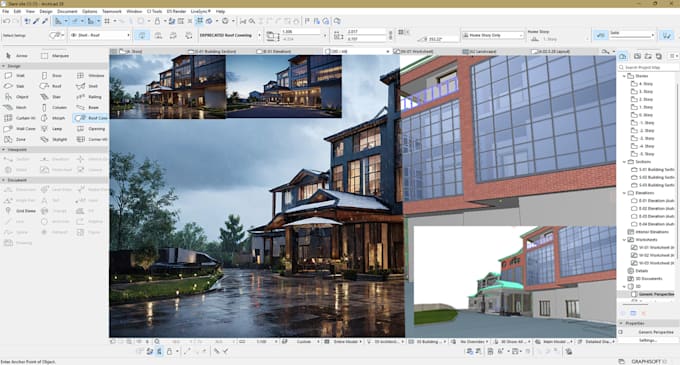Open the Teamwork menu
680x365 pixels.
click(x=112, y=11)
